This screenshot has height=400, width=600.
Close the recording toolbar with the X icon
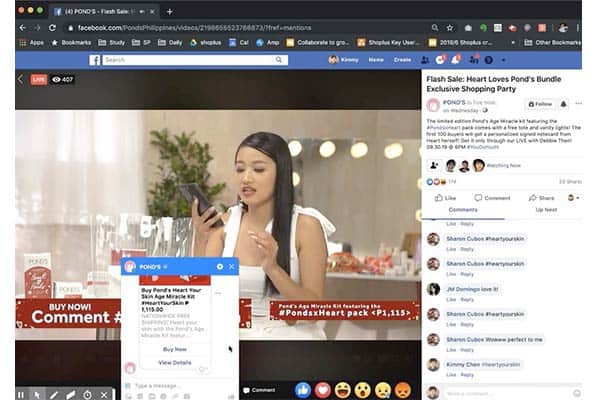pyautogui.click(x=104, y=395)
